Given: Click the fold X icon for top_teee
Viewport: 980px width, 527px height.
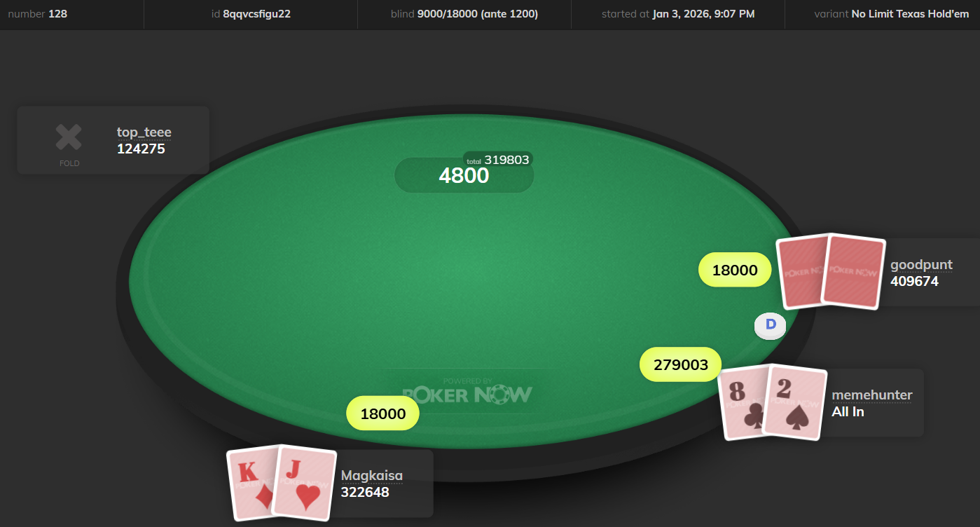Looking at the screenshot, I should [69, 137].
